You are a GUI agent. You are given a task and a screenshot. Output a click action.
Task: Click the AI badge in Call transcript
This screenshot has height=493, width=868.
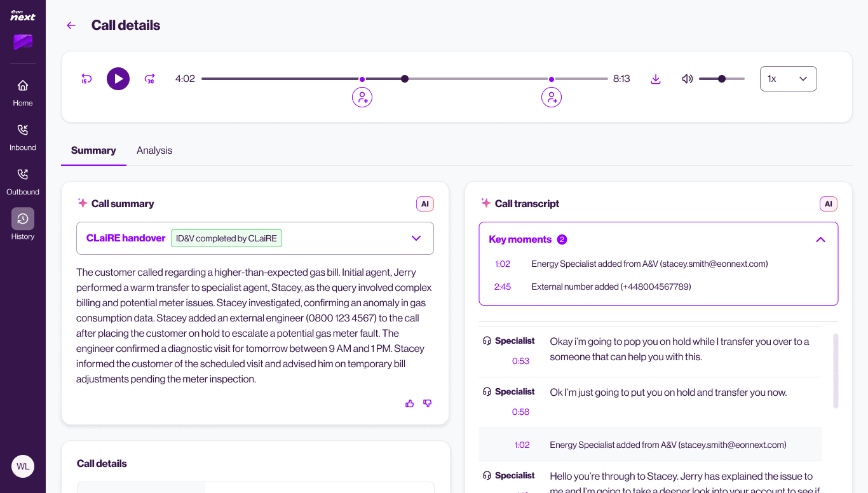(x=829, y=204)
